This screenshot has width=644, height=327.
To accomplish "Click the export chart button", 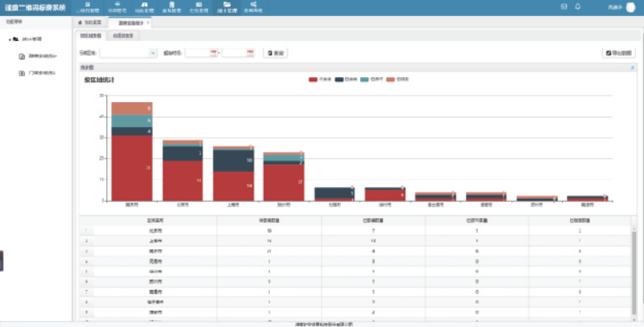I will click(617, 53).
